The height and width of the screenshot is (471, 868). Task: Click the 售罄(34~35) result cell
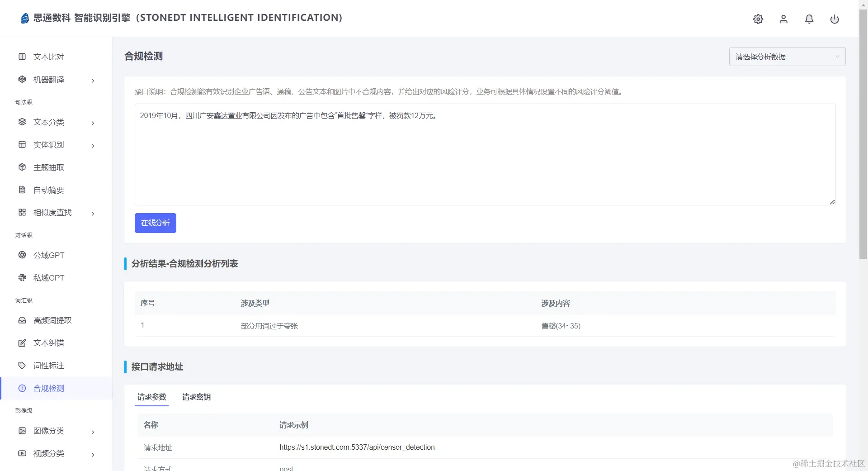point(561,326)
